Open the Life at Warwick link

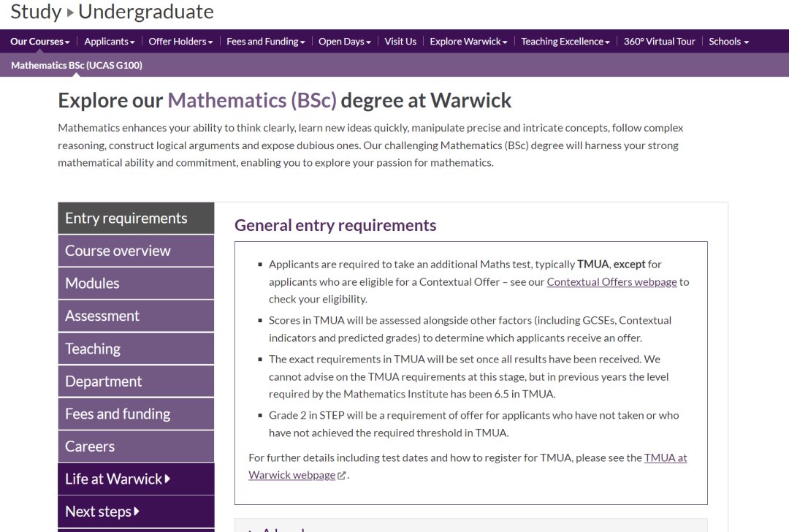(136, 479)
